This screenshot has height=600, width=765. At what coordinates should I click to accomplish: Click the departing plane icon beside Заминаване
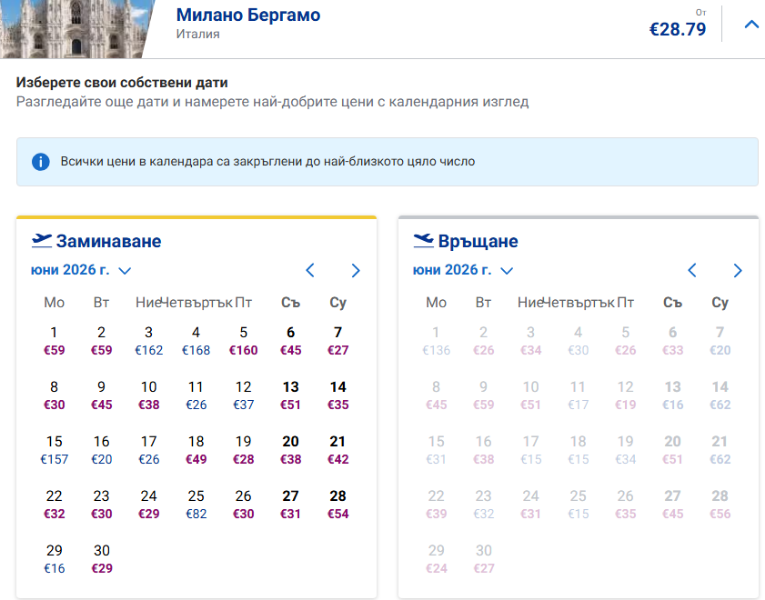(x=41, y=240)
